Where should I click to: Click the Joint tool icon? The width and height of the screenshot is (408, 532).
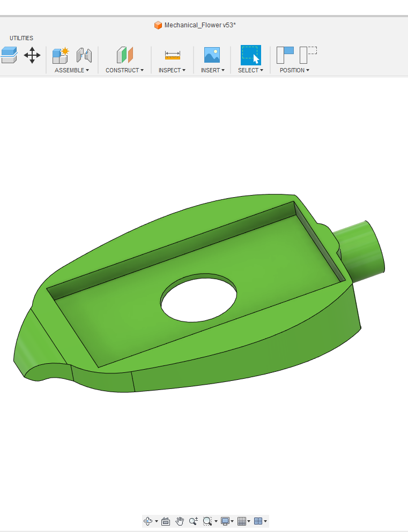(84, 55)
